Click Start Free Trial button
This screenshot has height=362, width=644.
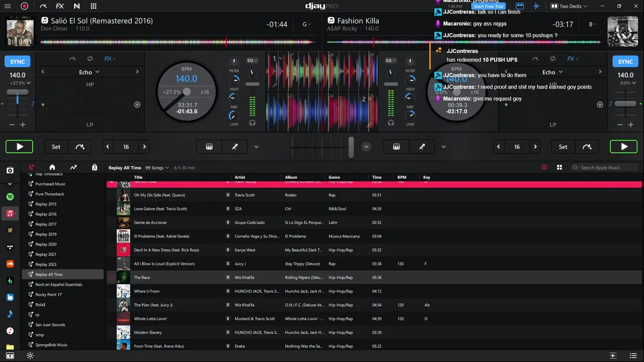489,6
